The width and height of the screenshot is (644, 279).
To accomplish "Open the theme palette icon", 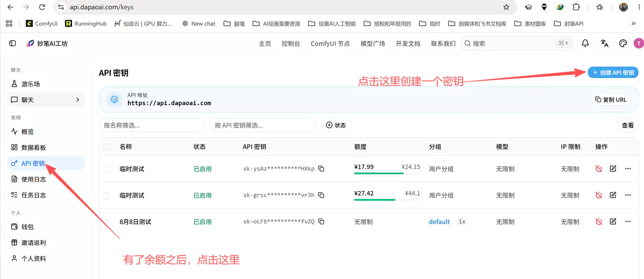I will tap(623, 43).
